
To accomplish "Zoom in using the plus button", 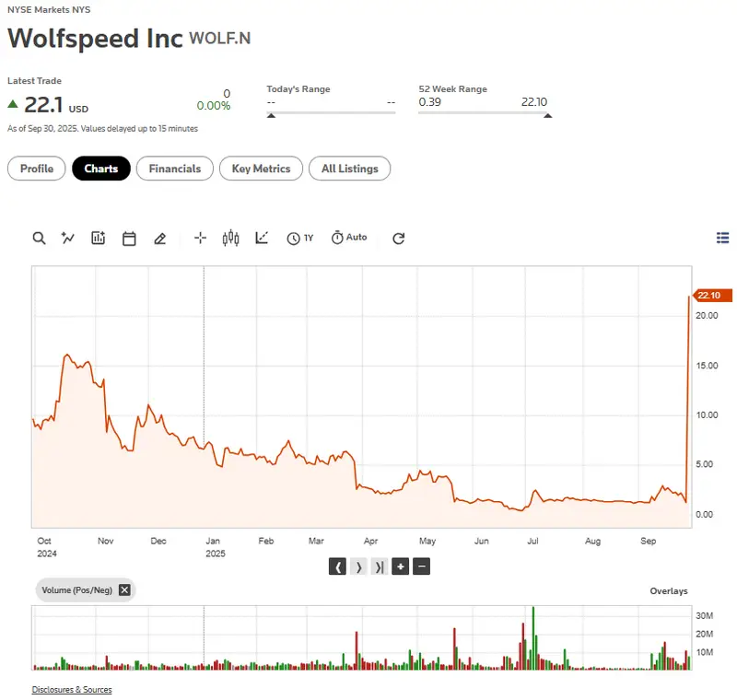I will (400, 566).
